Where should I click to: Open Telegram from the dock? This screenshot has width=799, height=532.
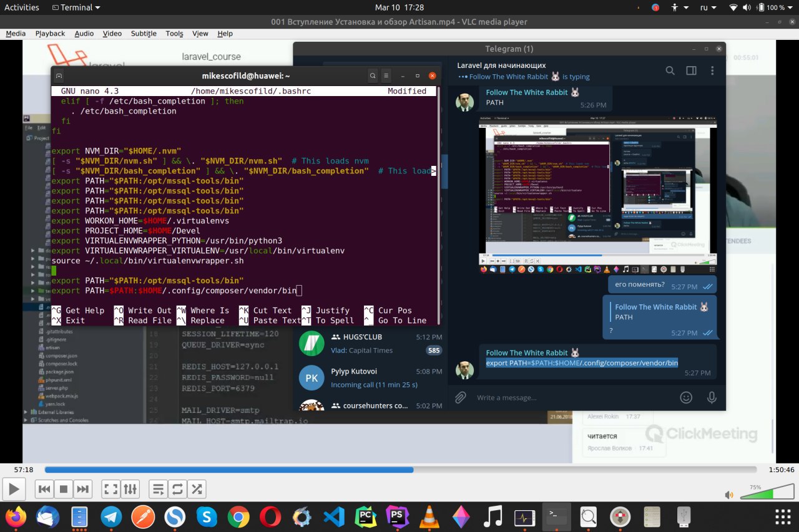click(x=111, y=516)
